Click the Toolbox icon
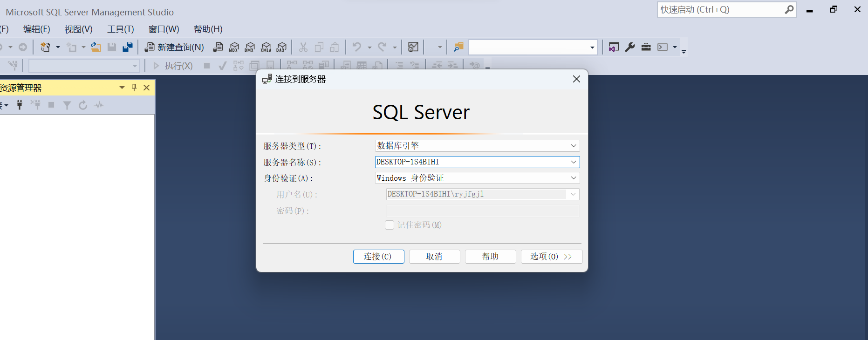Image resolution: width=868 pixels, height=340 pixels. tap(646, 47)
